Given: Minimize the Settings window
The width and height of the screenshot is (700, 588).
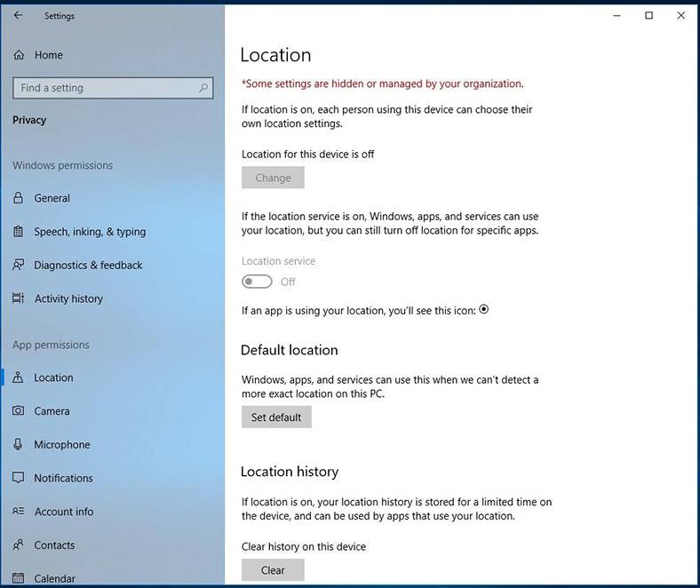Looking at the screenshot, I should coord(616,16).
